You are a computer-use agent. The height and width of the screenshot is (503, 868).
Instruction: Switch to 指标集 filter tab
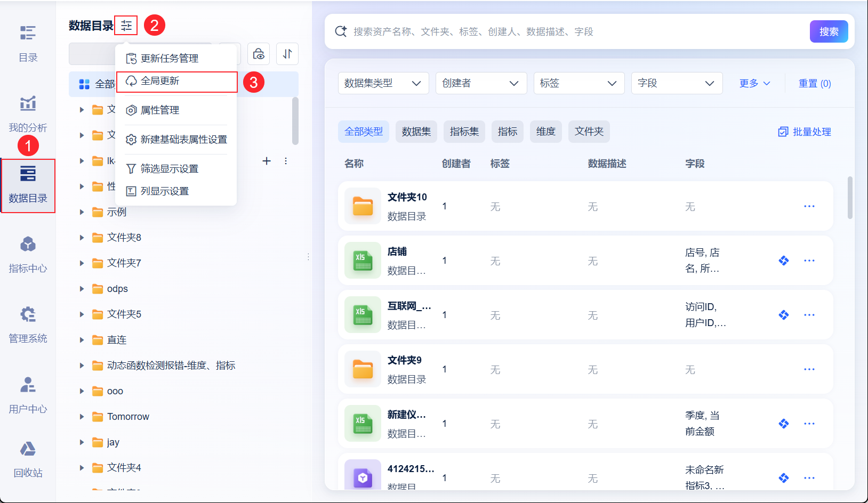tap(464, 132)
